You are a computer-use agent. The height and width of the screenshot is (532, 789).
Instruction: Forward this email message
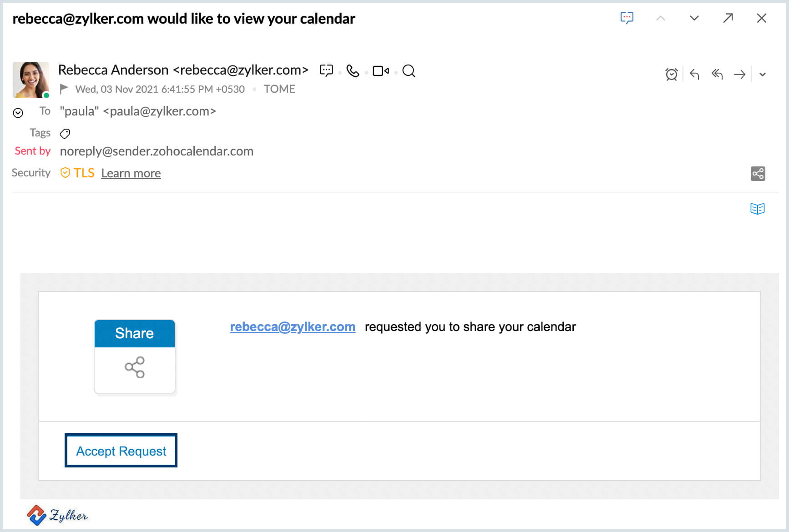click(739, 74)
